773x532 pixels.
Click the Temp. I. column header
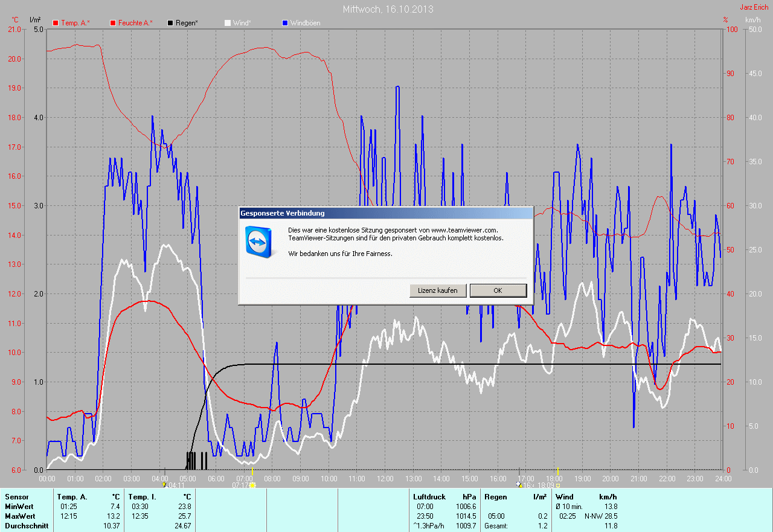pos(142,497)
